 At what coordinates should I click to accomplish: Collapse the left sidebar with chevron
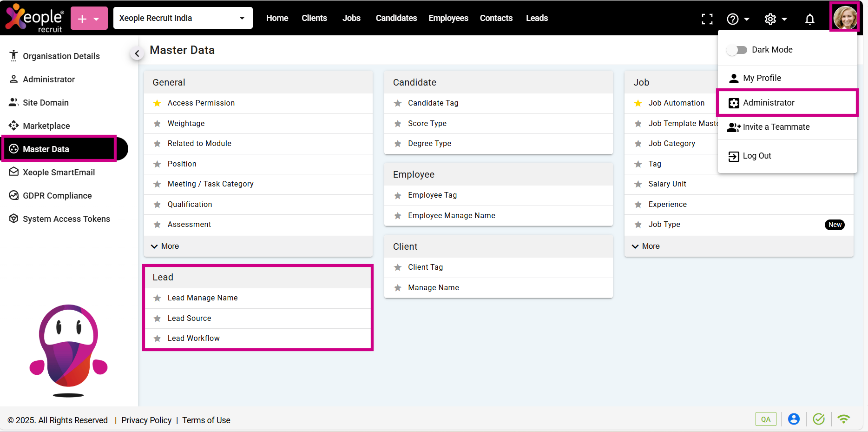[137, 54]
